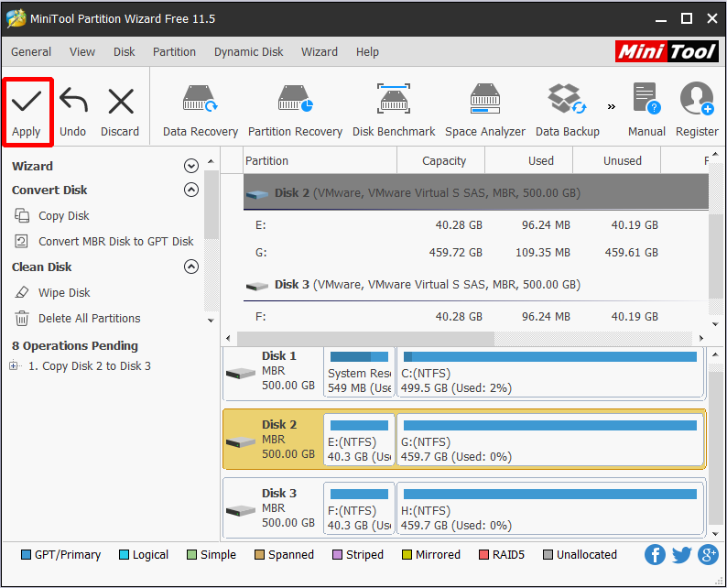This screenshot has width=727, height=588.
Task: Select the Disk 2 header row in list
Action: tap(476, 192)
